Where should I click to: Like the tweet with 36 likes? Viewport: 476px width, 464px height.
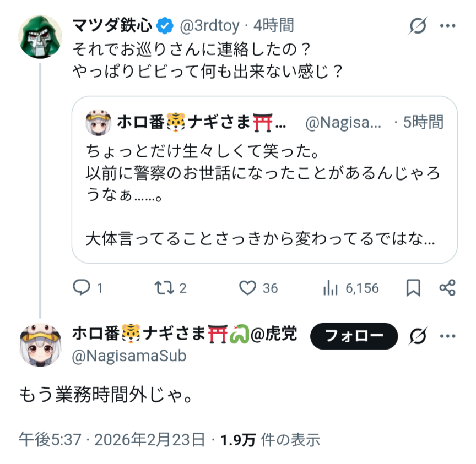click(x=248, y=287)
